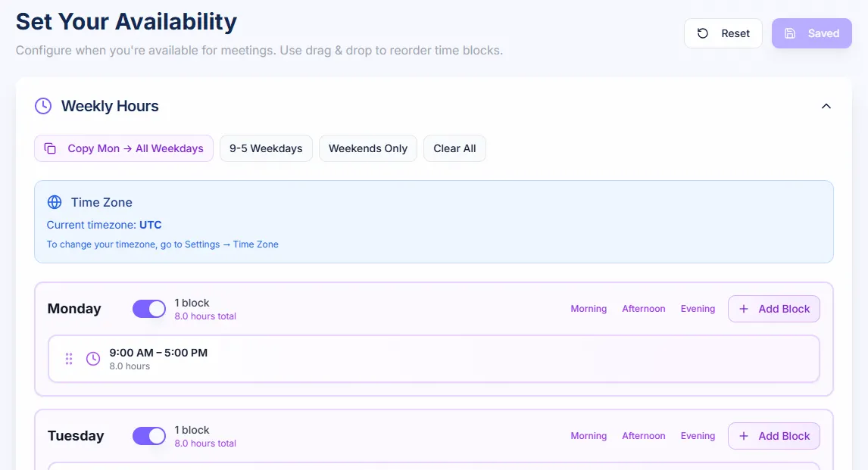The image size is (868, 470).
Task: Click the drag handle on Monday's time block
Action: pos(69,359)
